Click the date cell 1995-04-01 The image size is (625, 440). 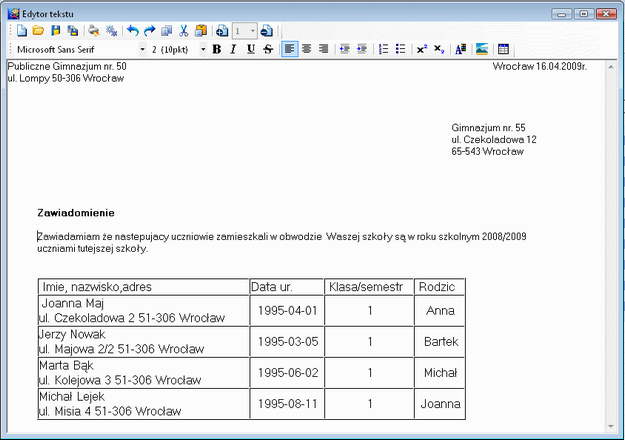tap(287, 310)
